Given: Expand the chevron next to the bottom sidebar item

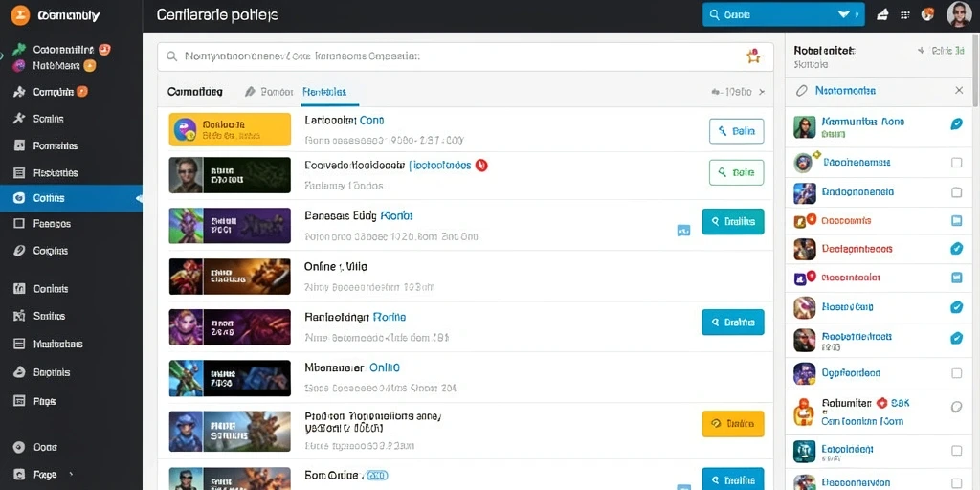Looking at the screenshot, I should click(x=71, y=474).
